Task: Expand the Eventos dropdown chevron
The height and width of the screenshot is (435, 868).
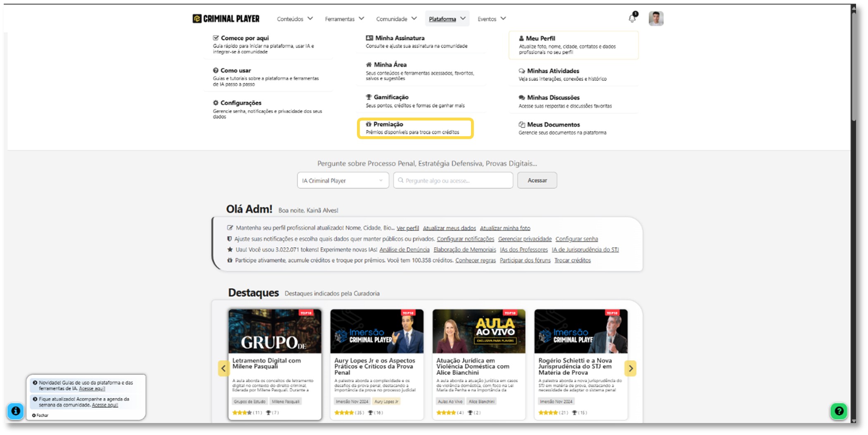Action: point(503,18)
